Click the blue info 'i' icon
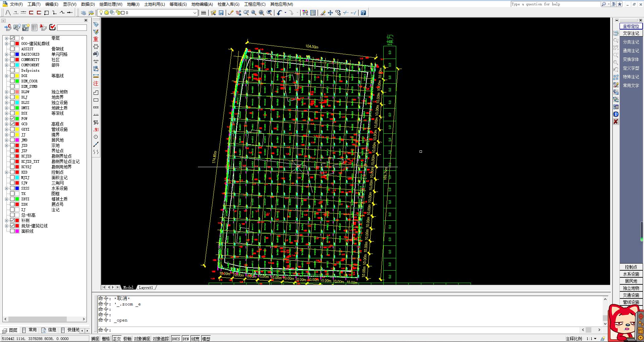This screenshot has height=342, width=644. [x=616, y=114]
